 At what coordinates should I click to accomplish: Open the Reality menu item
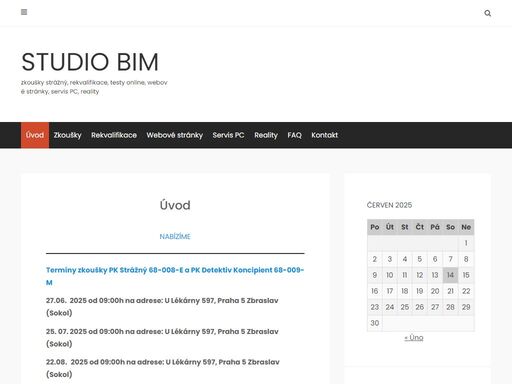[x=266, y=135]
